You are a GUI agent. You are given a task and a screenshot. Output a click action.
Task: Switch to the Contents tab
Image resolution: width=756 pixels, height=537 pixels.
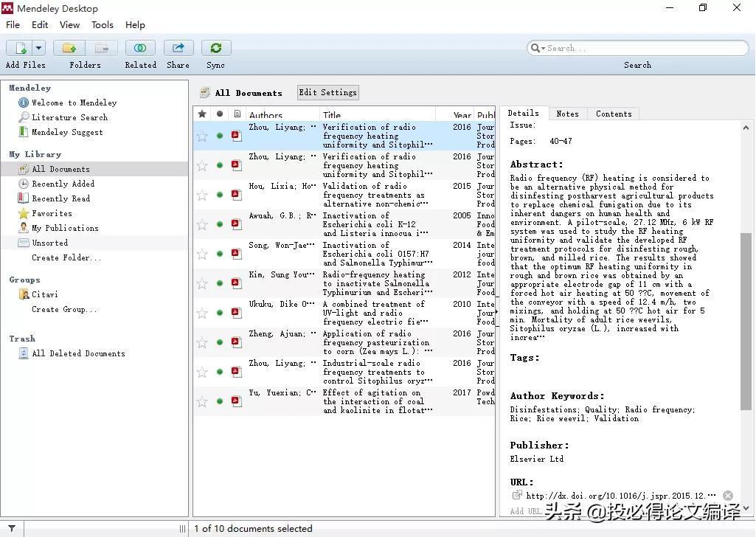point(614,114)
